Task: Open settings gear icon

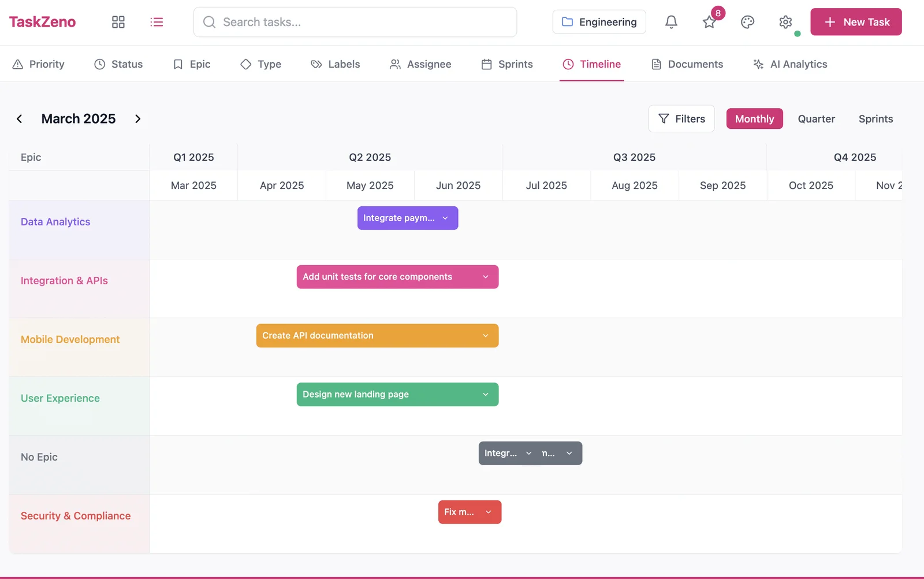Action: (785, 22)
